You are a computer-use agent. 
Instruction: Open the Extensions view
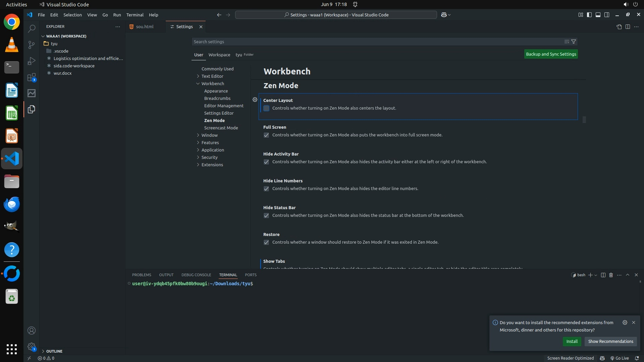pos(32,77)
